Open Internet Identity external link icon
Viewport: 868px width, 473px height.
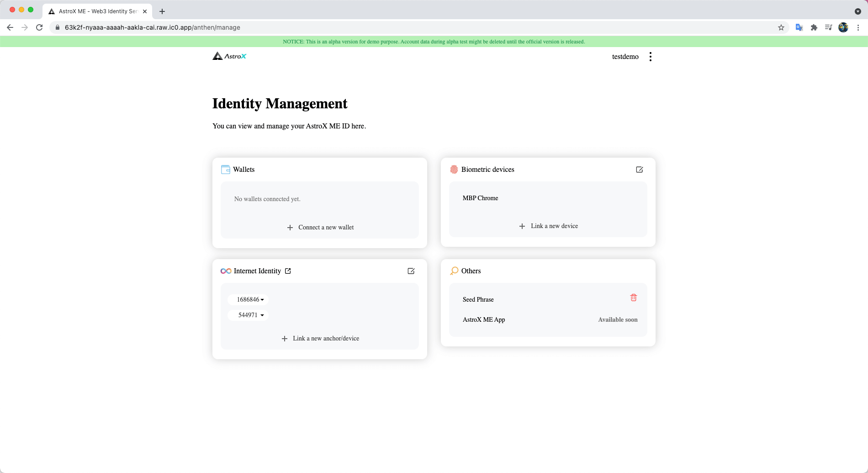click(x=288, y=271)
